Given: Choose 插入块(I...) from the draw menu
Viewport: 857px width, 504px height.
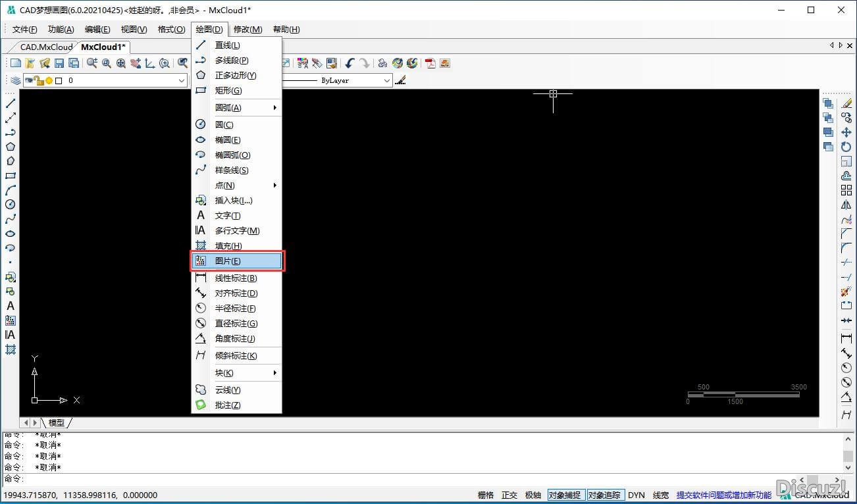Looking at the screenshot, I should point(237,201).
